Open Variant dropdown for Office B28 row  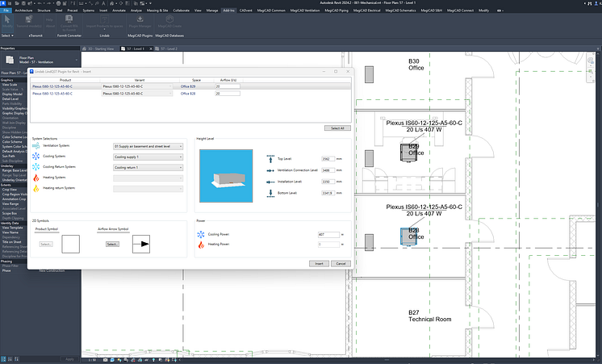(137, 94)
